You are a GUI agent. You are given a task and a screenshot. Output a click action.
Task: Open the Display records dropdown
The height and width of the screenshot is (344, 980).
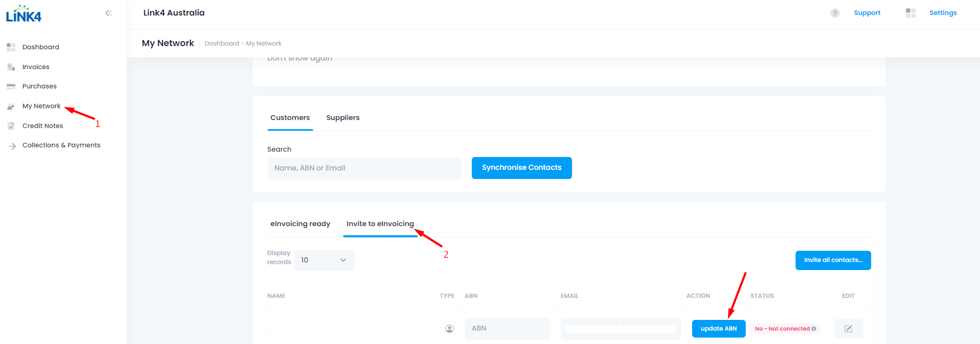324,260
